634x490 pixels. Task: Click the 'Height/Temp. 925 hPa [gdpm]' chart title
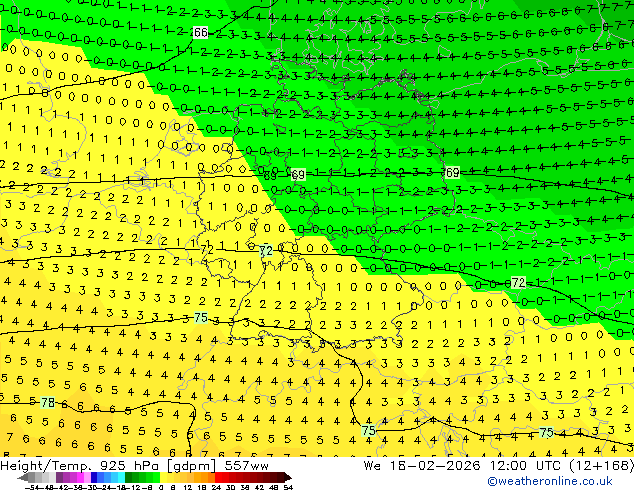[x=108, y=466]
